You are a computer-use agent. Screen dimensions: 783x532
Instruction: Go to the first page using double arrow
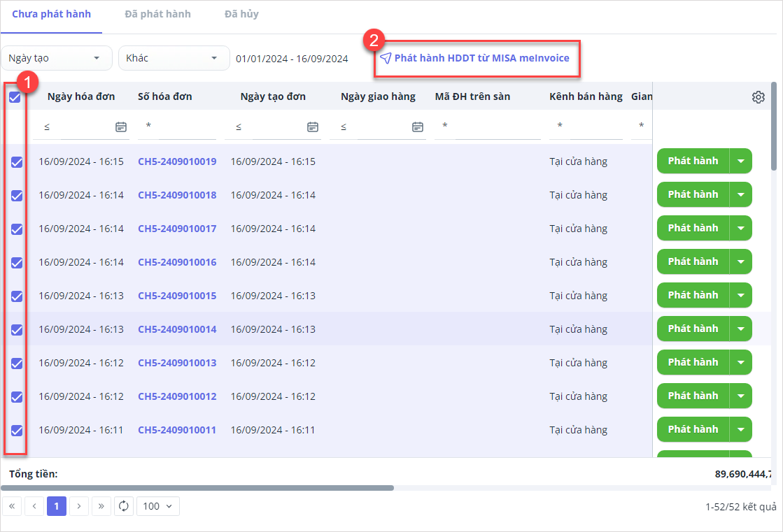coord(12,506)
